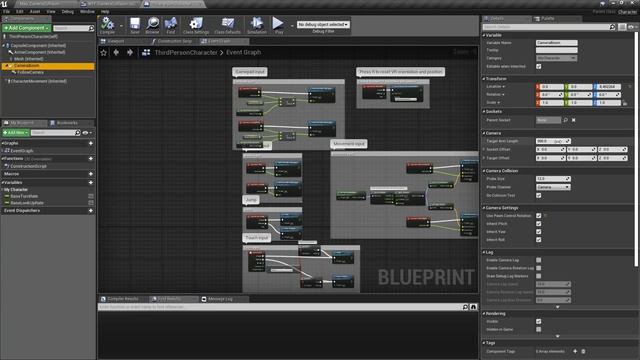Delete Component Tags elements with the trash icon
The height and width of the screenshot is (360, 640).
tap(583, 351)
